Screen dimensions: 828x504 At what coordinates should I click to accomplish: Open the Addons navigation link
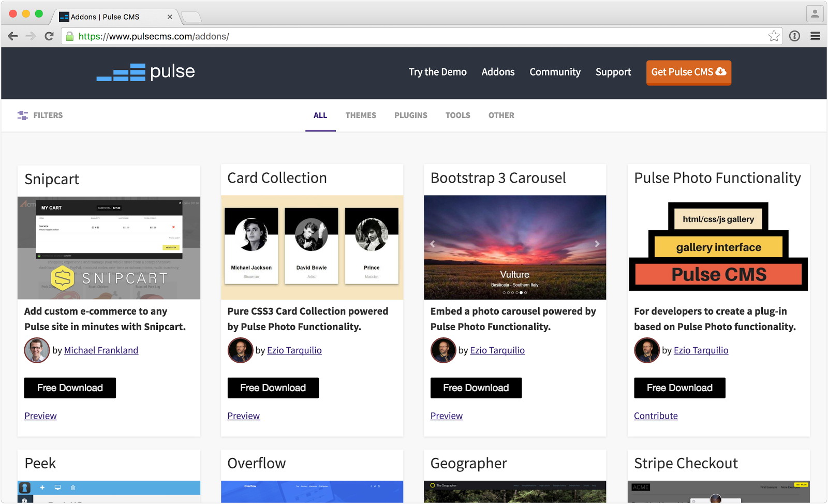tap(498, 72)
